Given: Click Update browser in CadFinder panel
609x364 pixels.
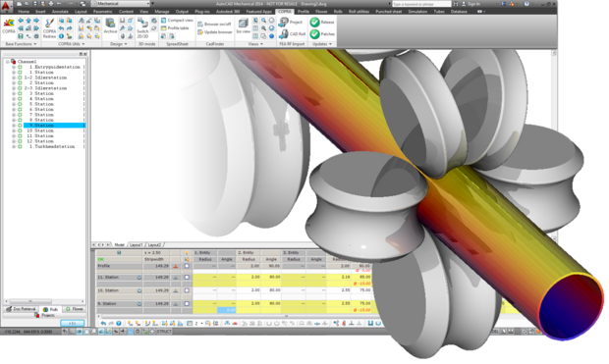Looking at the screenshot, I should click(215, 32).
